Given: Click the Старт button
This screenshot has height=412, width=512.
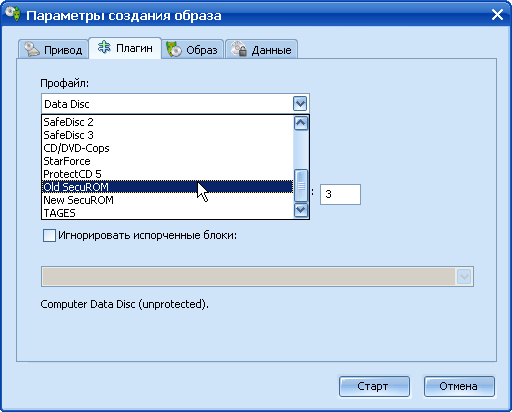Looking at the screenshot, I should (x=374, y=386).
